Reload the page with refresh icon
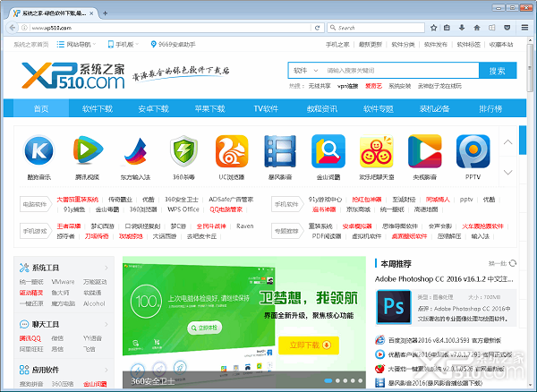 pyautogui.click(x=317, y=28)
